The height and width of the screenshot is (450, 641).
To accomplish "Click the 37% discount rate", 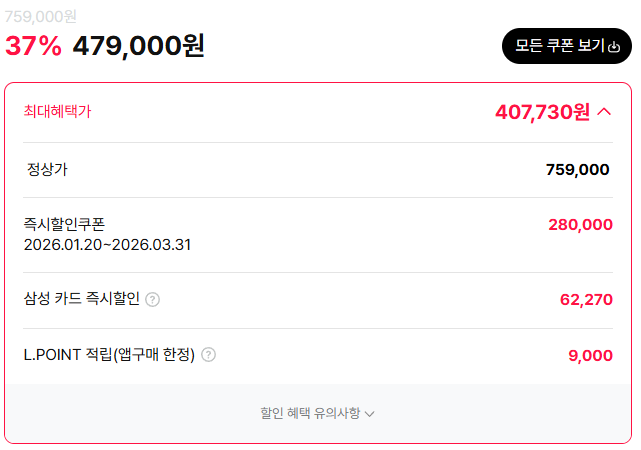I will click(33, 46).
